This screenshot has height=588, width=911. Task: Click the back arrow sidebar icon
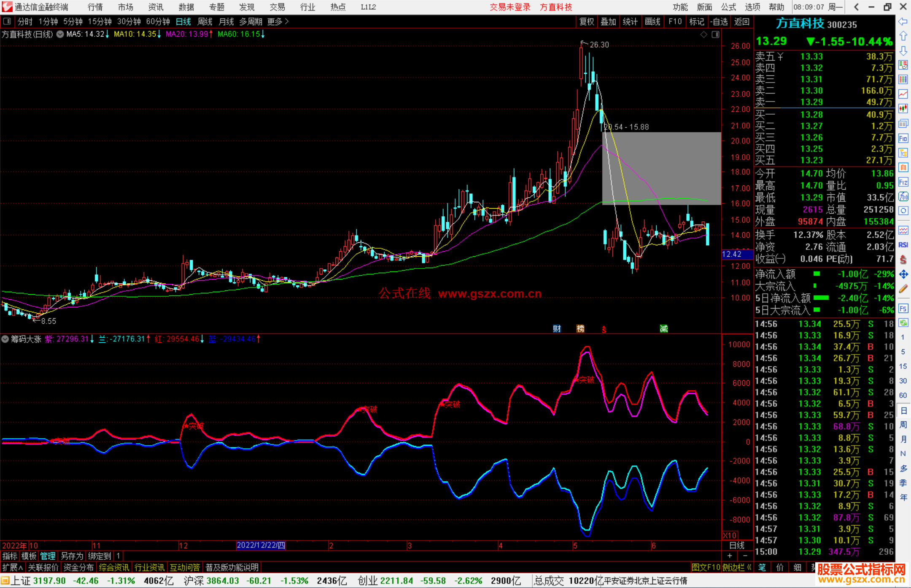903,21
